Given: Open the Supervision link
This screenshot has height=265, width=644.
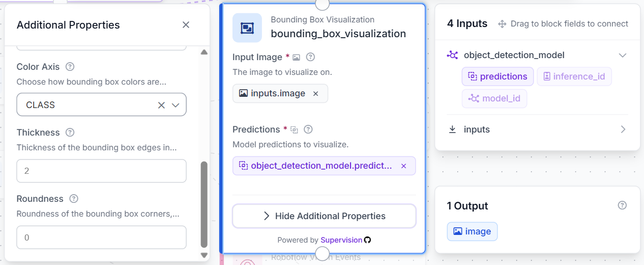Looking at the screenshot, I should 341,240.
